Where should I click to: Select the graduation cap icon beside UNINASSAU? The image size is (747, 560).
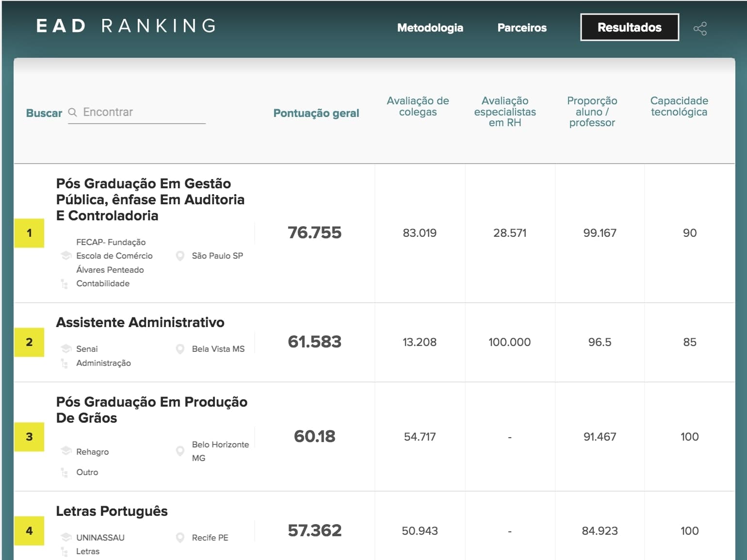65,536
